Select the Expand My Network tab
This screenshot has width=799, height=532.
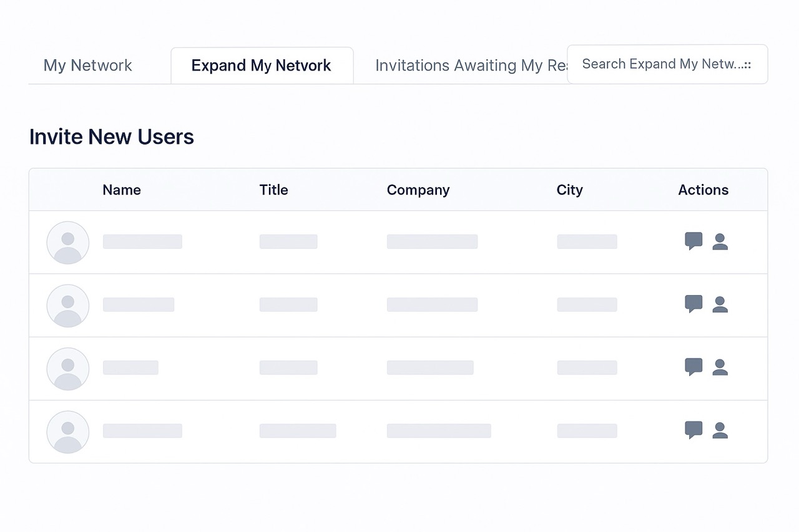(262, 65)
